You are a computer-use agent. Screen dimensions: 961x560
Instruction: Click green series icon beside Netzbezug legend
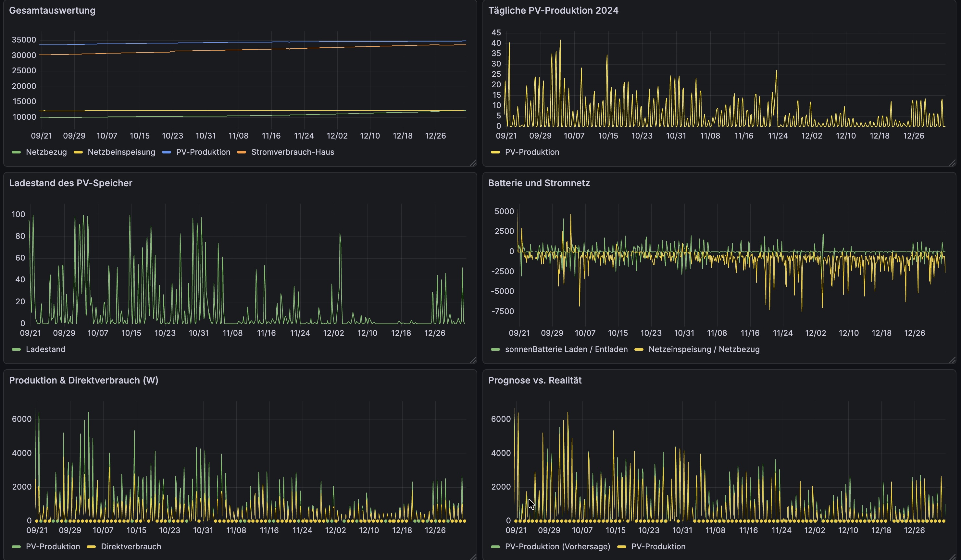[x=16, y=152]
